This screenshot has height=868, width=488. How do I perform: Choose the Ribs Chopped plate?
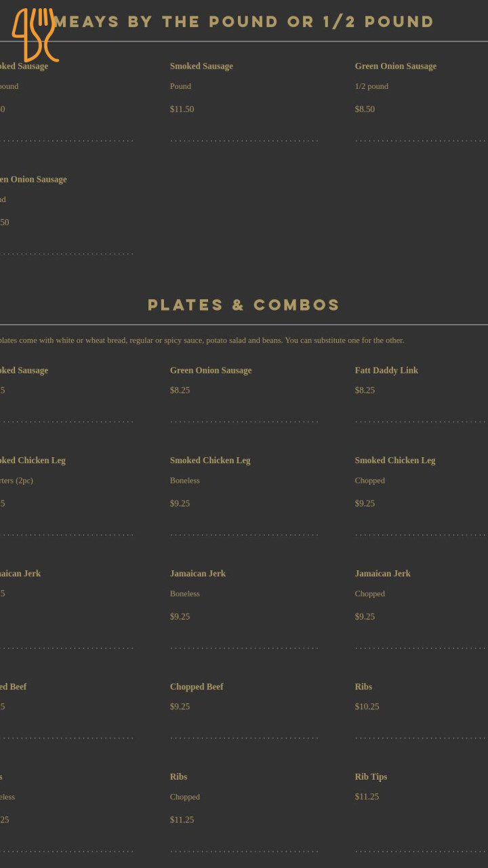[179, 777]
